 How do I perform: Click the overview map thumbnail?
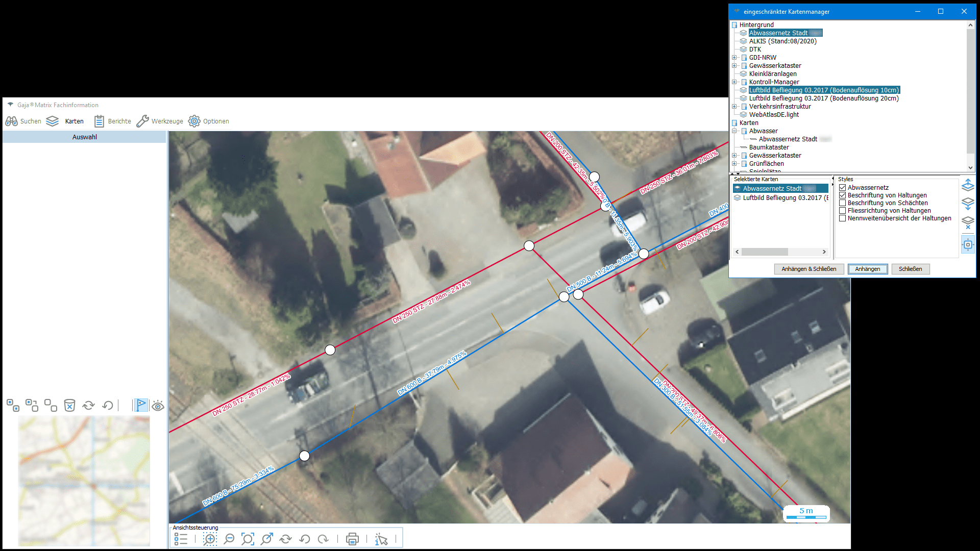pyautogui.click(x=84, y=481)
